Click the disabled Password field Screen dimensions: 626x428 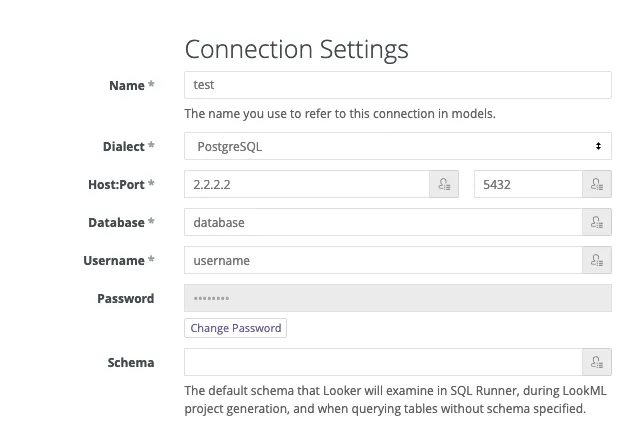398,298
